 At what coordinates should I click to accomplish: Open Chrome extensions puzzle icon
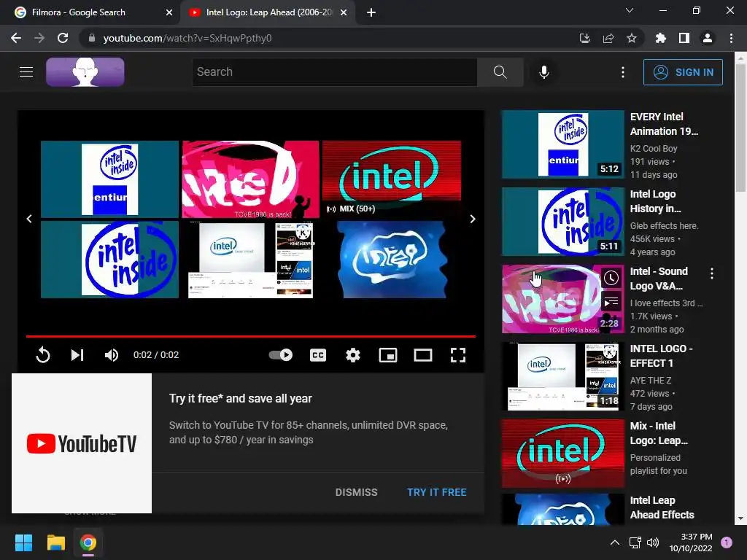[660, 38]
